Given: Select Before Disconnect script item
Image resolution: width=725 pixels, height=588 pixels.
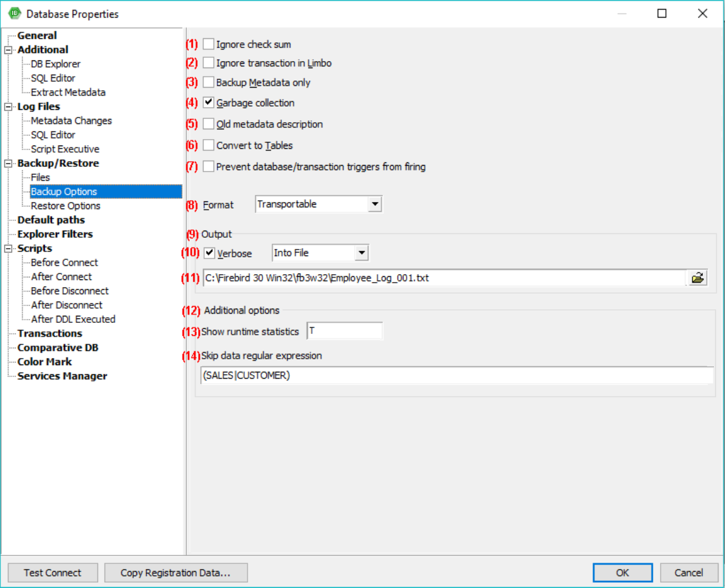Looking at the screenshot, I should [70, 291].
